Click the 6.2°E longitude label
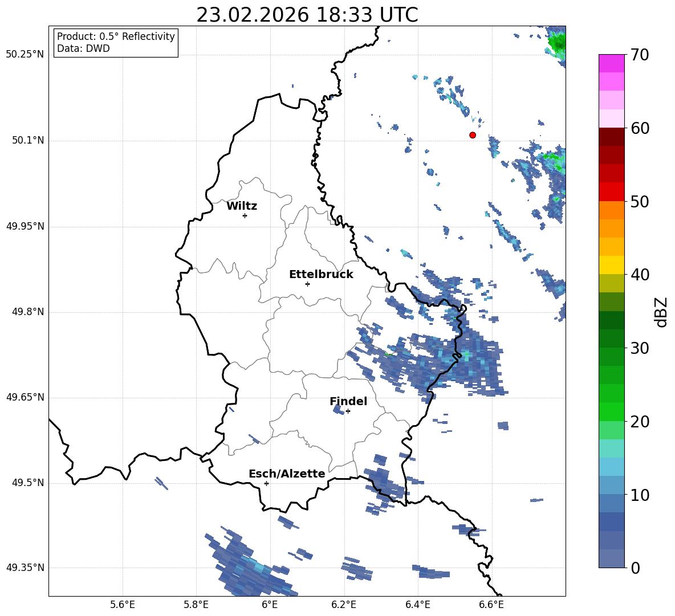The width and height of the screenshot is (675, 616). [344, 605]
